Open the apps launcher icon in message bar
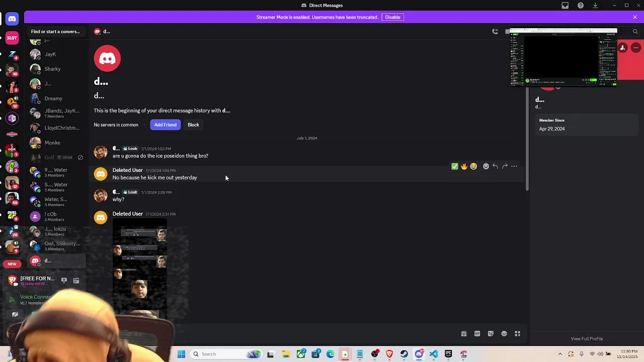Viewport: 644px width, 362px height. pyautogui.click(x=517, y=334)
